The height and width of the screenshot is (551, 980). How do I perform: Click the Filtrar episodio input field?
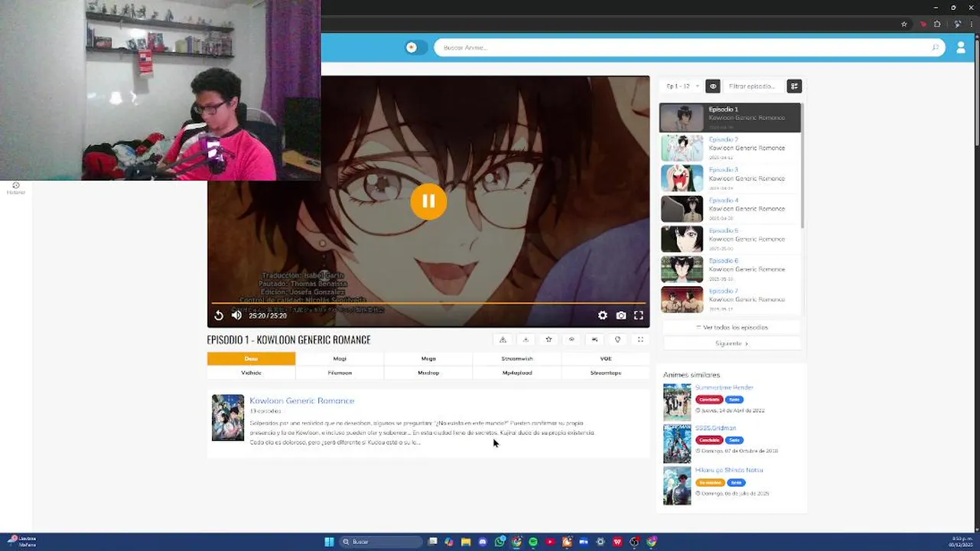click(x=754, y=86)
